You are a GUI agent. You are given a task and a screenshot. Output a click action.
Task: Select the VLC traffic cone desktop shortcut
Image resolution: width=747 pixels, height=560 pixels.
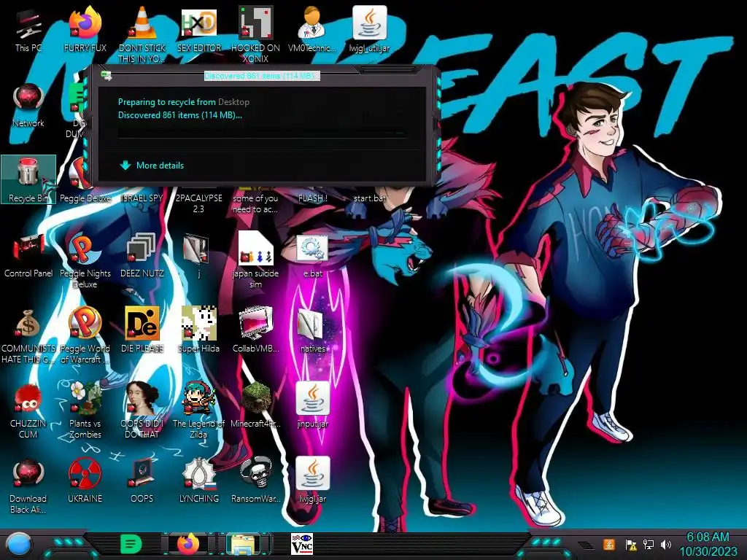click(142, 34)
